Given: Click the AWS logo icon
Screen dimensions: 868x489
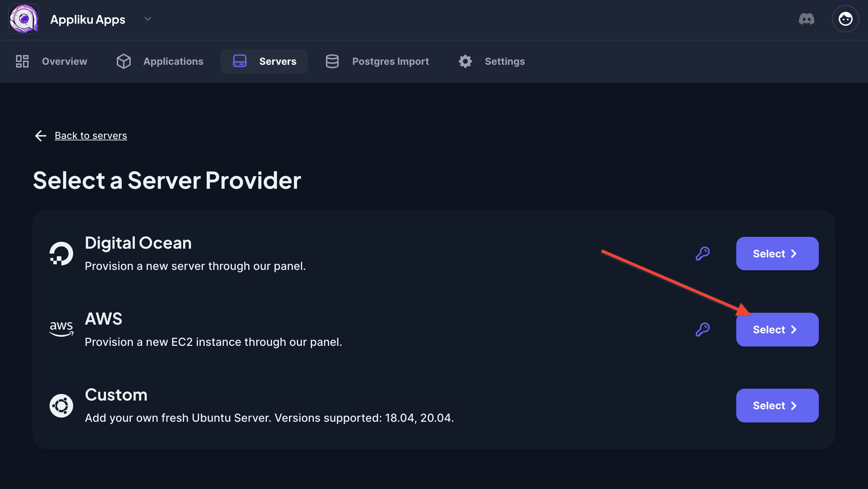Looking at the screenshot, I should [61, 329].
